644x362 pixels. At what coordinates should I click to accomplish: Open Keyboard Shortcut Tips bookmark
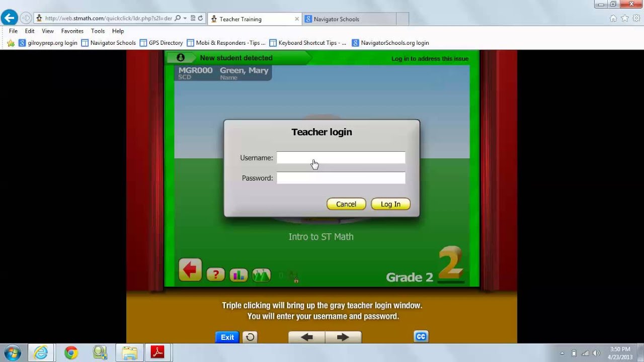tap(308, 43)
